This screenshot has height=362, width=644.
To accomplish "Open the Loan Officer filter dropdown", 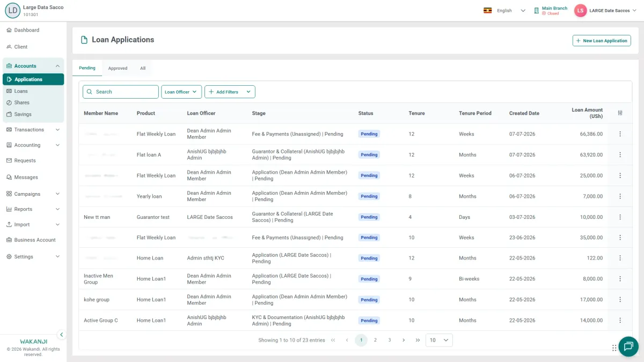I will pos(181,92).
